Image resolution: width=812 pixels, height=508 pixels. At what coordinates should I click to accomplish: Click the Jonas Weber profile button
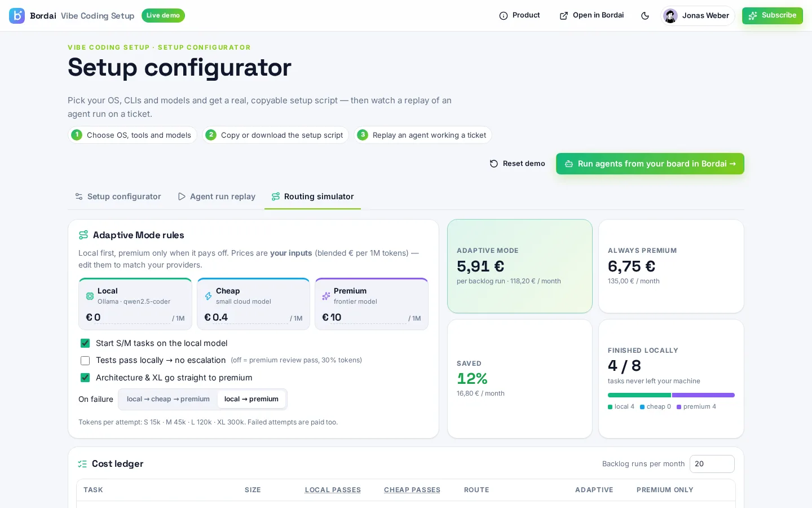pos(698,16)
